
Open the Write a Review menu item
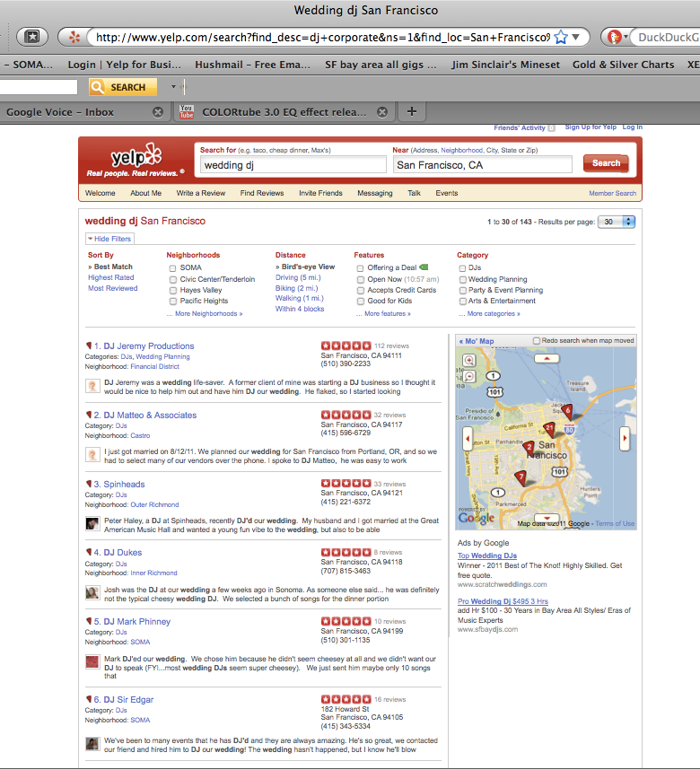click(x=200, y=193)
